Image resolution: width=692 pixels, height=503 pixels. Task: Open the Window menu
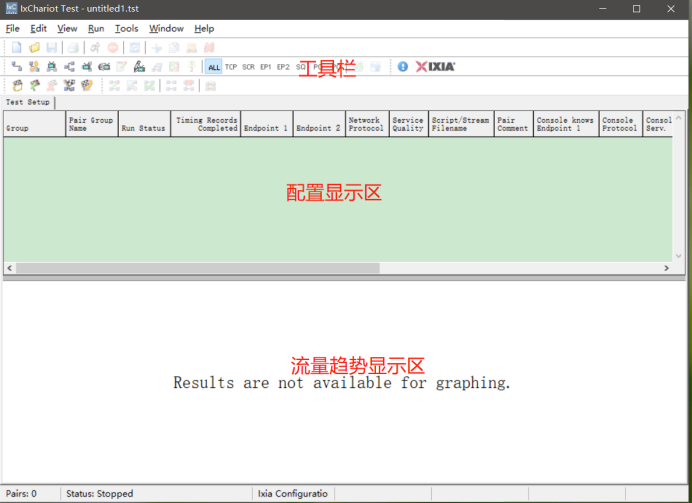click(x=166, y=29)
